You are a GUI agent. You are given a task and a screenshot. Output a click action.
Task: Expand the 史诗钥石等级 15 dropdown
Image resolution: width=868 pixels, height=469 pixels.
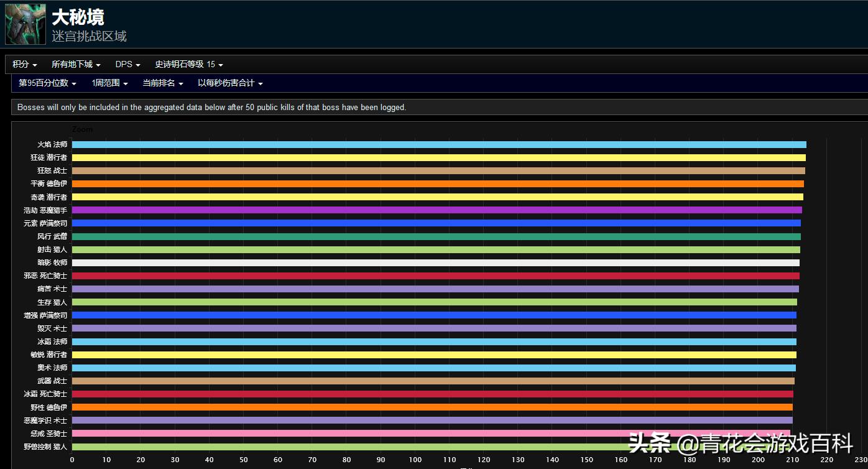coord(189,64)
